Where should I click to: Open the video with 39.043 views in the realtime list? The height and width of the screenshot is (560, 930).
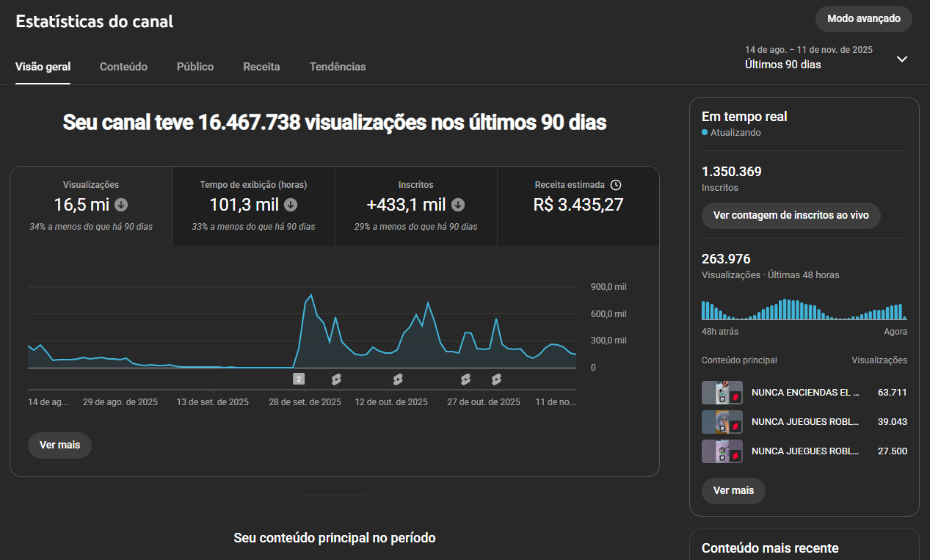click(x=804, y=422)
